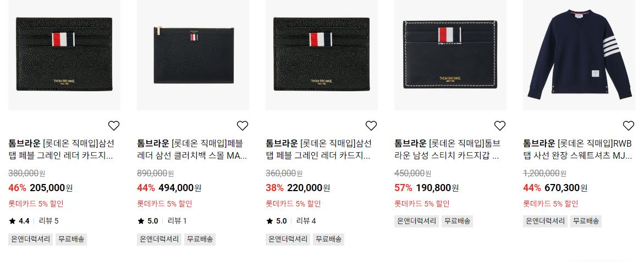This screenshot has width=644, height=262.
Task: Click the 롯데카드 5% 할인 text under 190,800원
Action: [422, 203]
